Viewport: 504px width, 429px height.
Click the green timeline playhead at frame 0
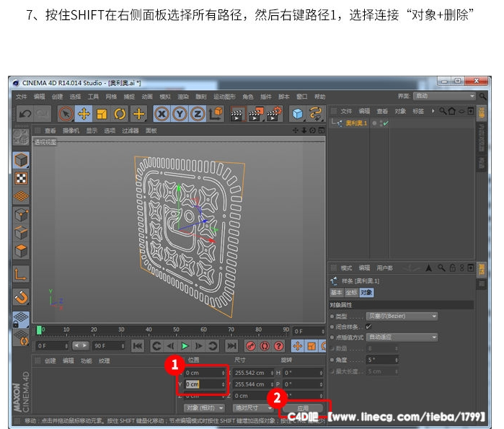39,330
